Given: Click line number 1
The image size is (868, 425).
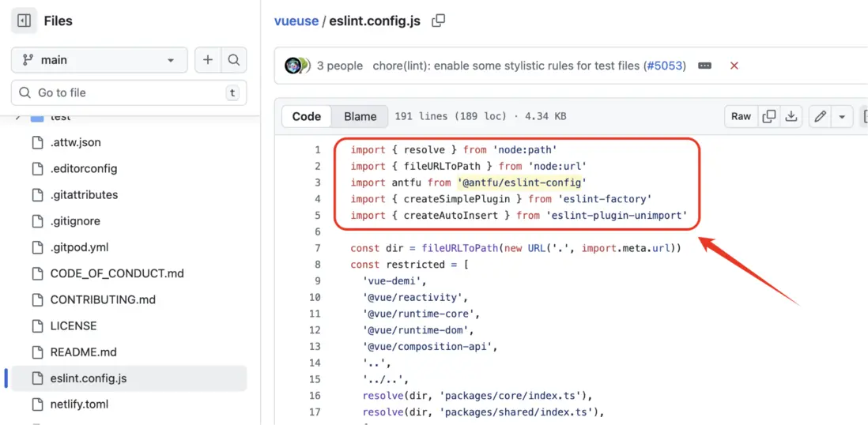Looking at the screenshot, I should (317, 149).
